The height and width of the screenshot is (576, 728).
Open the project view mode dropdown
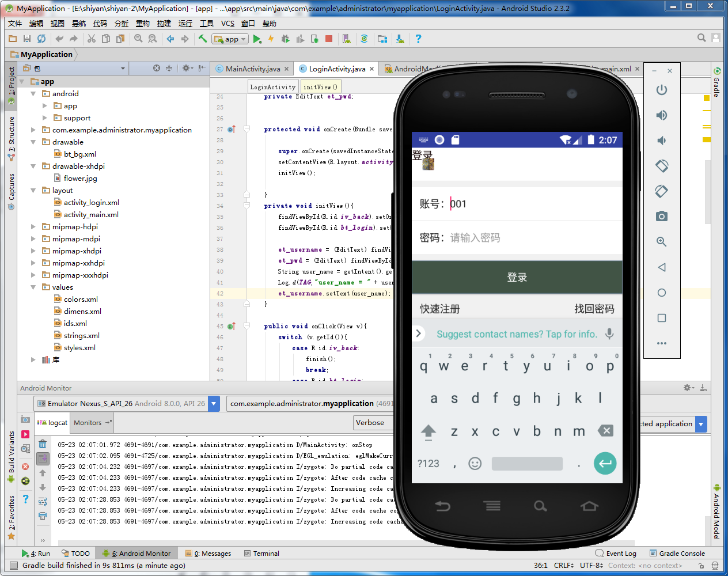coord(123,69)
